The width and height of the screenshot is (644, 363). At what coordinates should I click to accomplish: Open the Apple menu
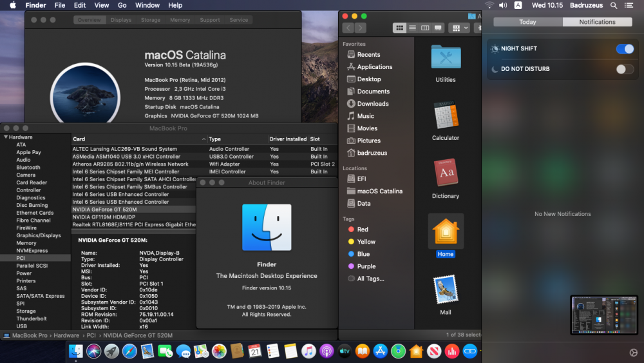click(x=13, y=5)
